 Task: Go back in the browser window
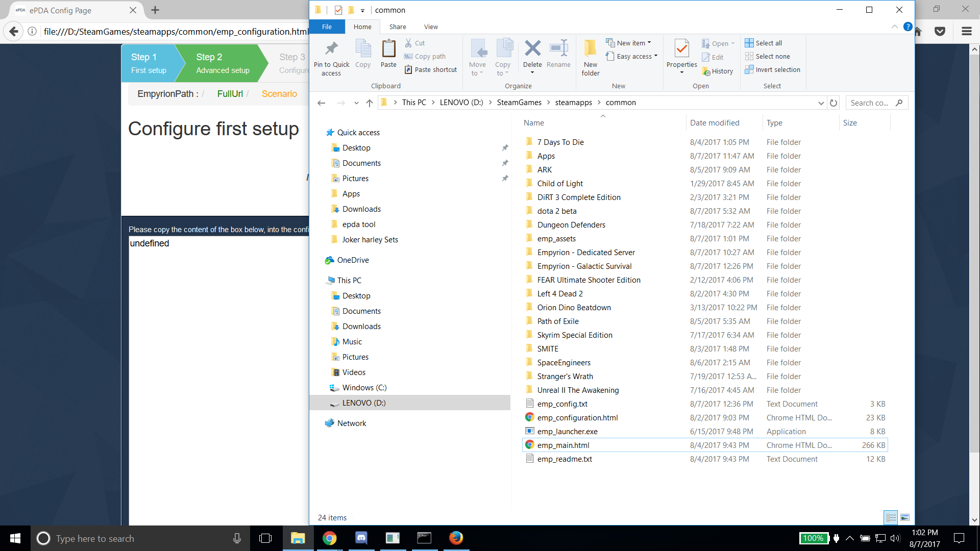point(14,32)
